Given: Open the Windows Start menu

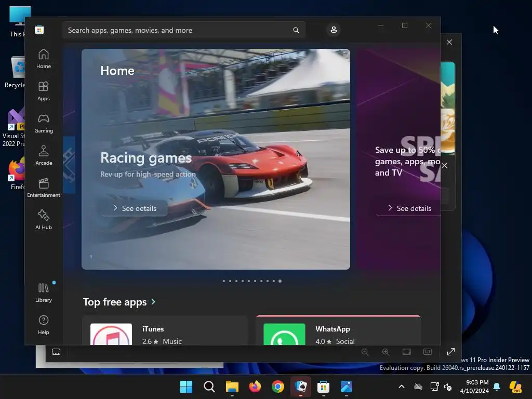Looking at the screenshot, I should point(187,387).
